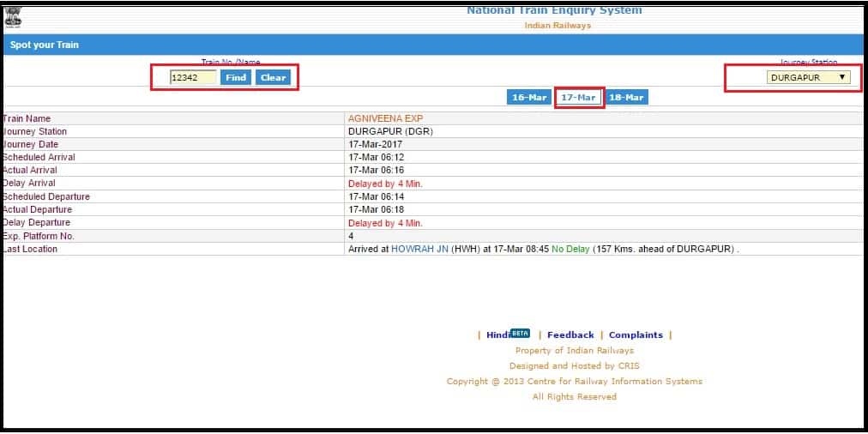Click scheduled departure 17-Mar 06:14
Image resolution: width=868 pixels, height=434 pixels.
[x=376, y=196]
